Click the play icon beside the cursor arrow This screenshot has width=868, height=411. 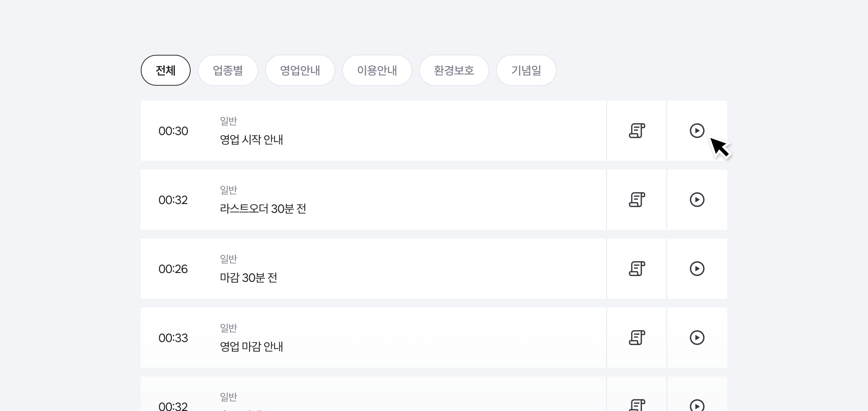[697, 131]
